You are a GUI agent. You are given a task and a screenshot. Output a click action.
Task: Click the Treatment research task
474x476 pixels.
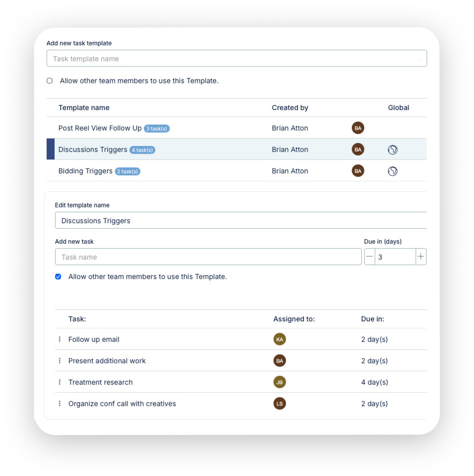click(x=101, y=382)
